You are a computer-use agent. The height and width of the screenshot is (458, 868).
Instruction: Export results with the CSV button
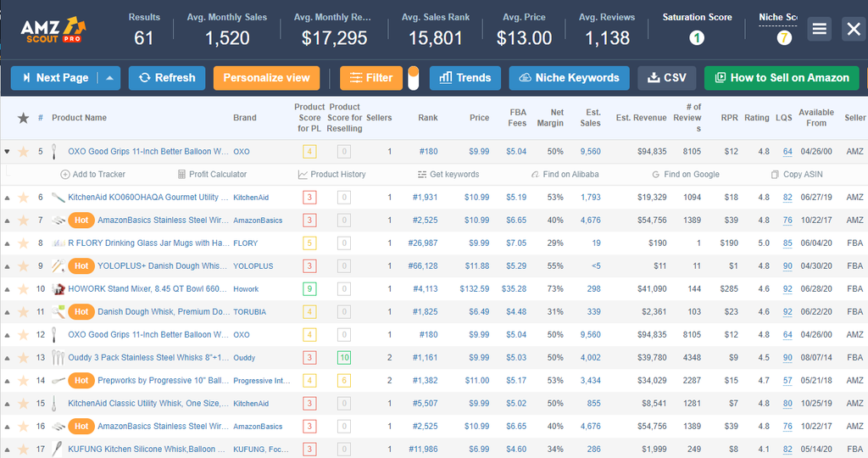coord(666,78)
